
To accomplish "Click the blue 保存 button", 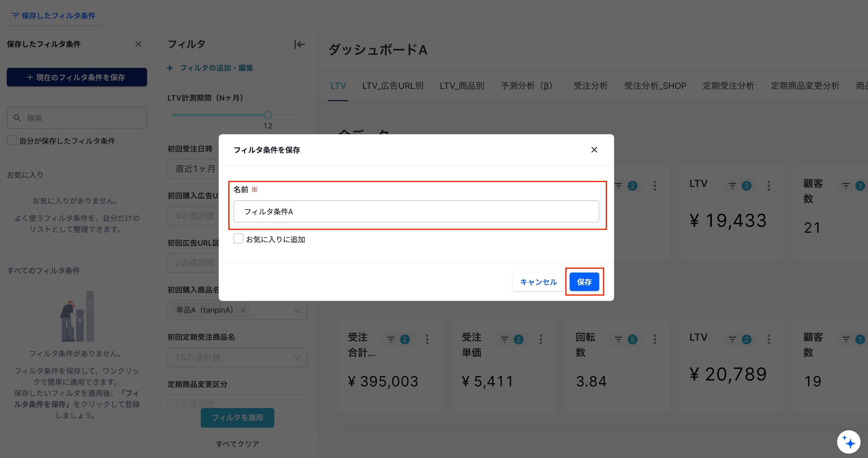I will coord(584,282).
